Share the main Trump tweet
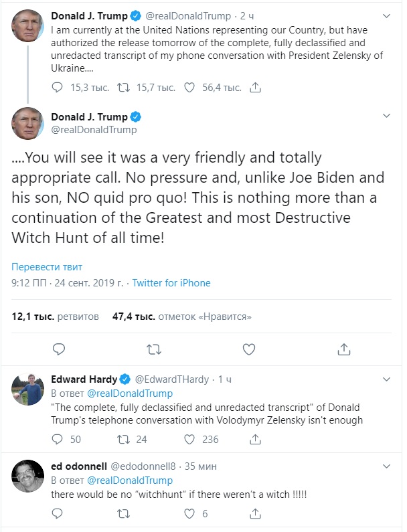 click(x=344, y=349)
